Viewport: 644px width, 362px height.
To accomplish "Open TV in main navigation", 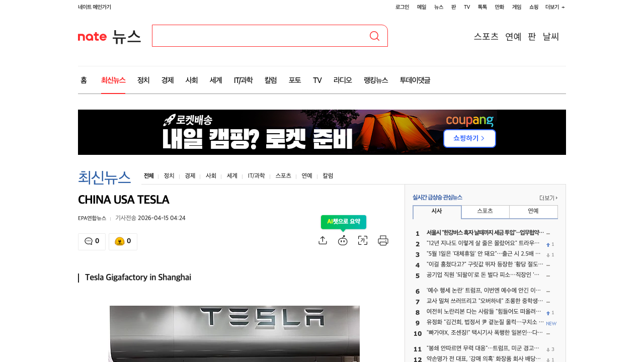I will coord(317,80).
